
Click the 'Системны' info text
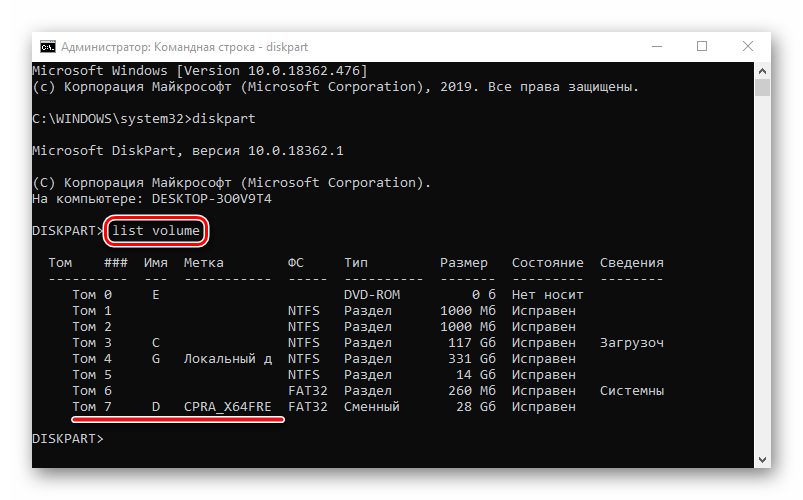632,391
